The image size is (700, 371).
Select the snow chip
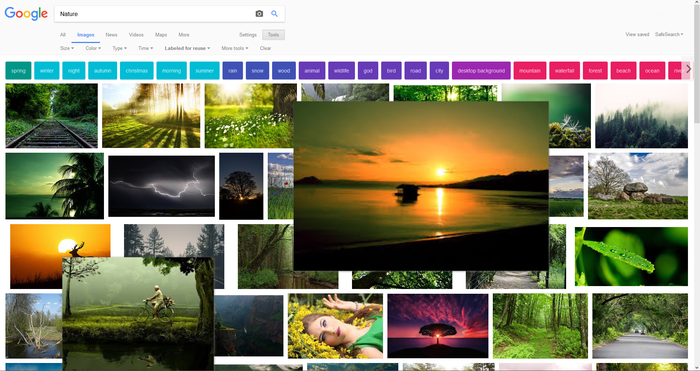click(x=258, y=71)
